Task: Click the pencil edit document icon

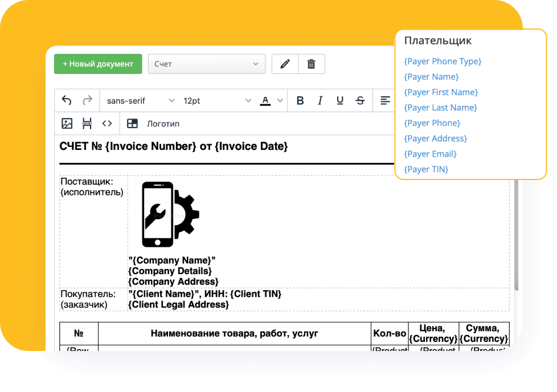Action: [285, 64]
